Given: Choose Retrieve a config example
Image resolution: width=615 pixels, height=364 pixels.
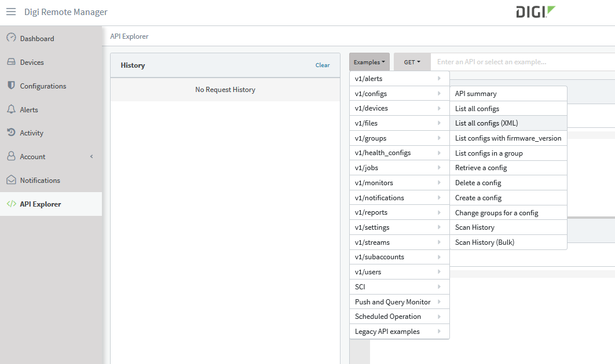Looking at the screenshot, I should pos(508,168).
